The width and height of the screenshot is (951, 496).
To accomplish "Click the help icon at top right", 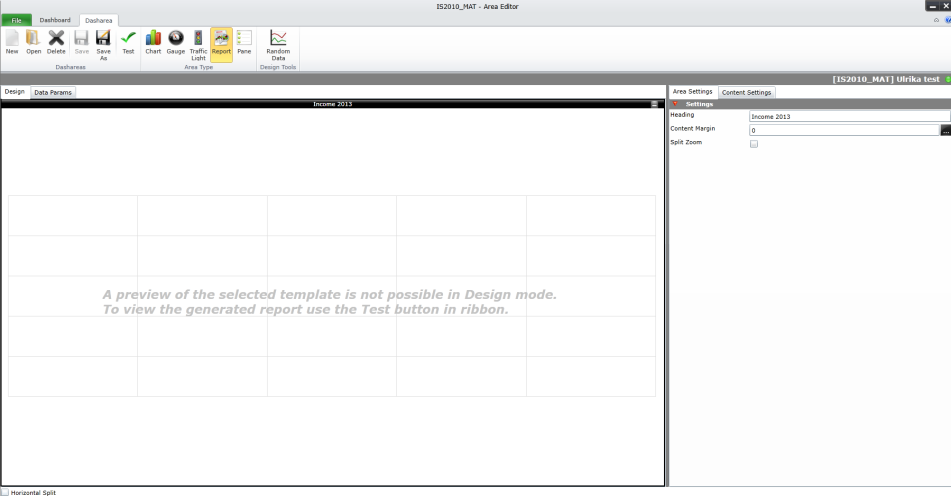I will [948, 20].
